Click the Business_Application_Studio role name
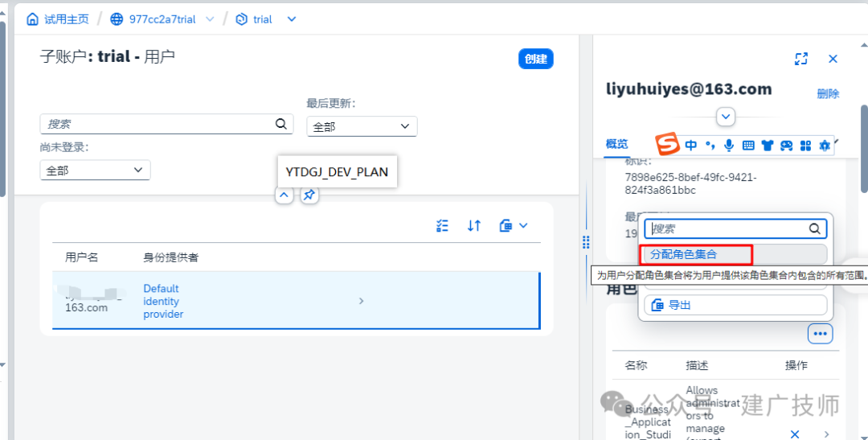Viewport: 868px width, 440px height. [x=649, y=421]
